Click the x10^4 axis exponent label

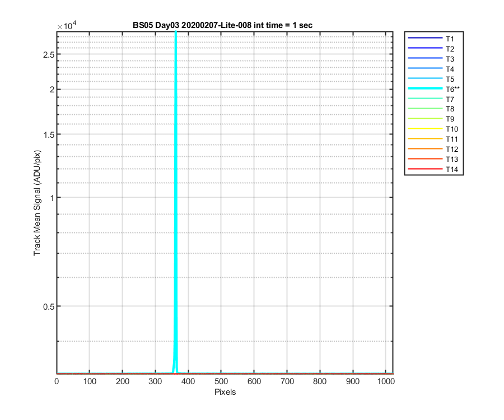[67, 25]
